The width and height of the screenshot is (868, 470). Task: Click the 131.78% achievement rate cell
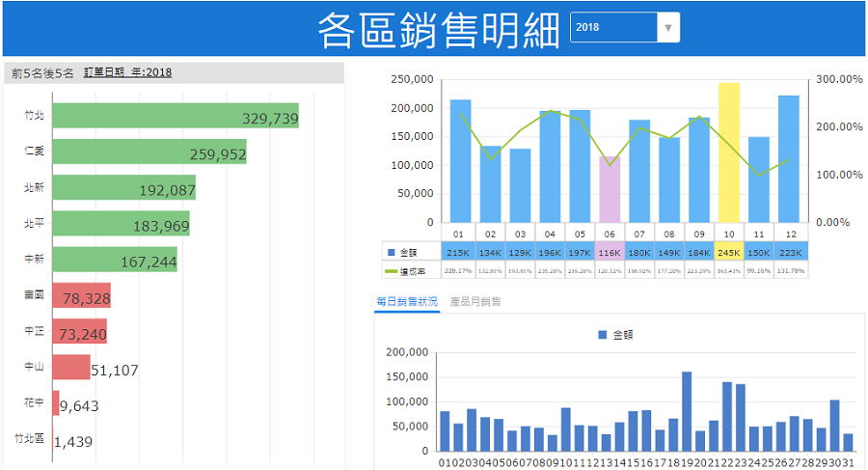pyautogui.click(x=791, y=271)
